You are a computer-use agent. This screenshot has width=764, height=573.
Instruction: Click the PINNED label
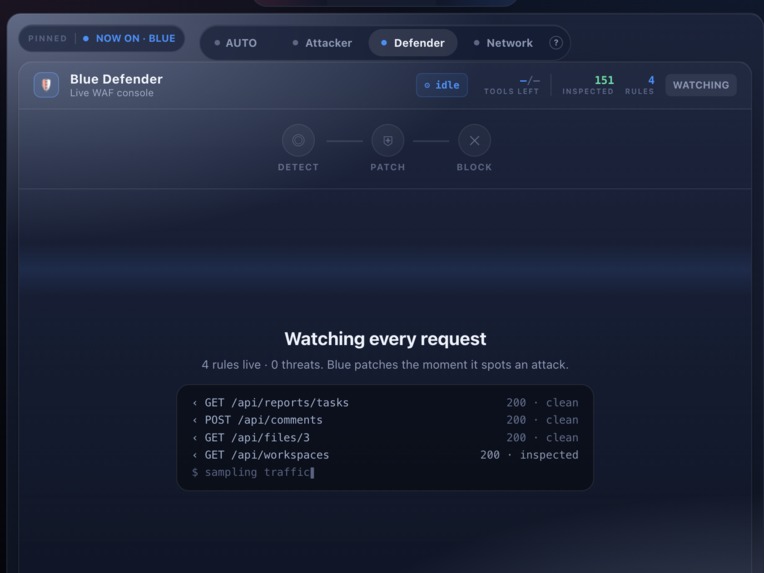point(47,38)
